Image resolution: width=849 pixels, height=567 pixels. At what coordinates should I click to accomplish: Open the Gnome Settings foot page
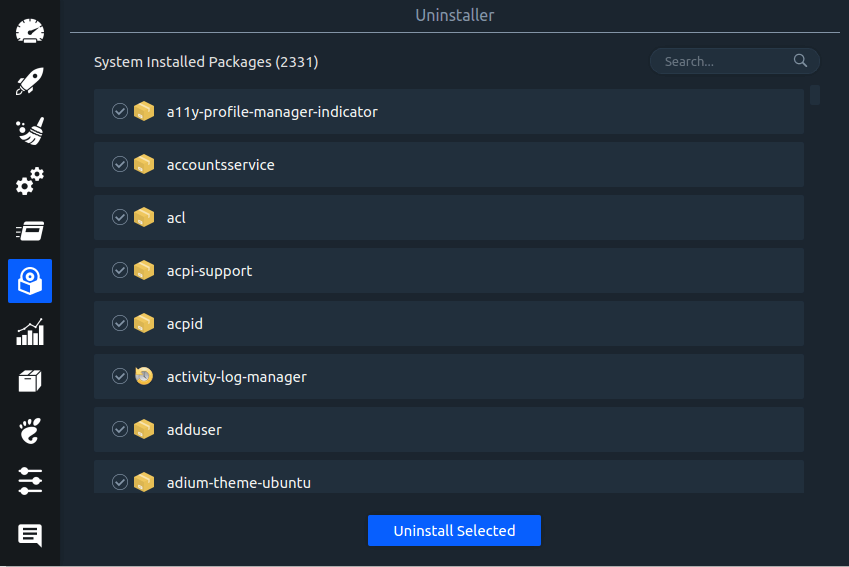click(30, 431)
